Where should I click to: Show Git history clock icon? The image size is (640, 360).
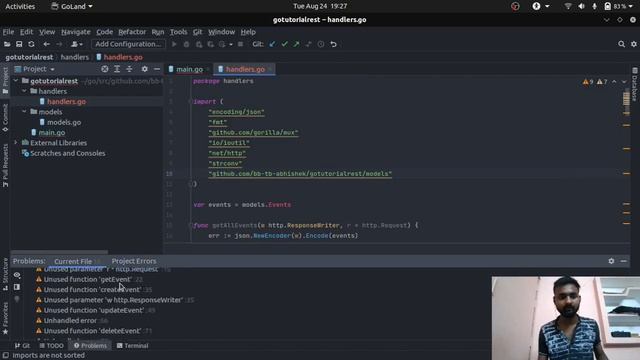tap(321, 44)
